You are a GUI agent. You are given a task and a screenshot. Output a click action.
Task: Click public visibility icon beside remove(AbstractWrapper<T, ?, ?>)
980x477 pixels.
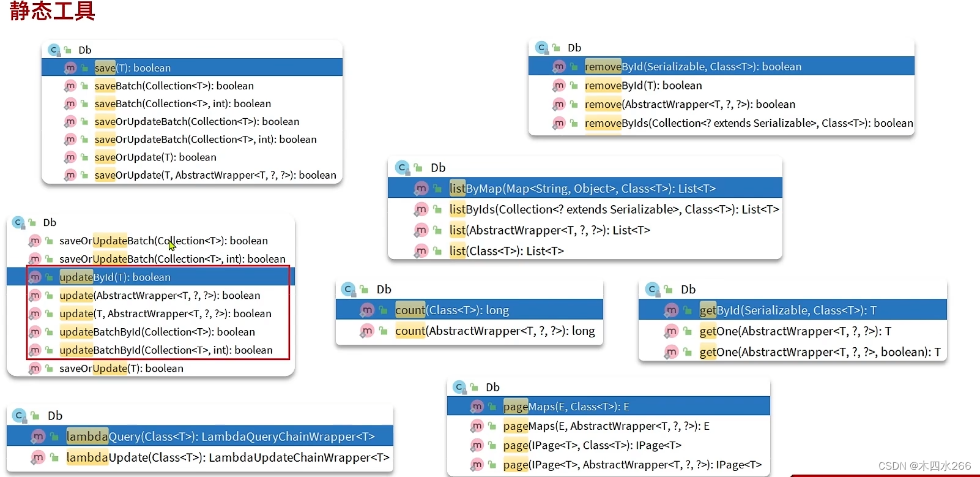pyautogui.click(x=574, y=105)
